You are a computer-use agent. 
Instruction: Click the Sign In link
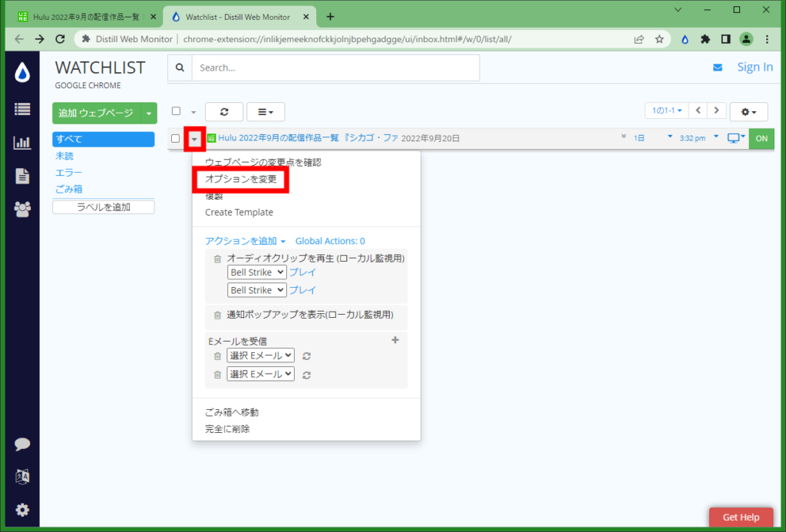point(755,67)
